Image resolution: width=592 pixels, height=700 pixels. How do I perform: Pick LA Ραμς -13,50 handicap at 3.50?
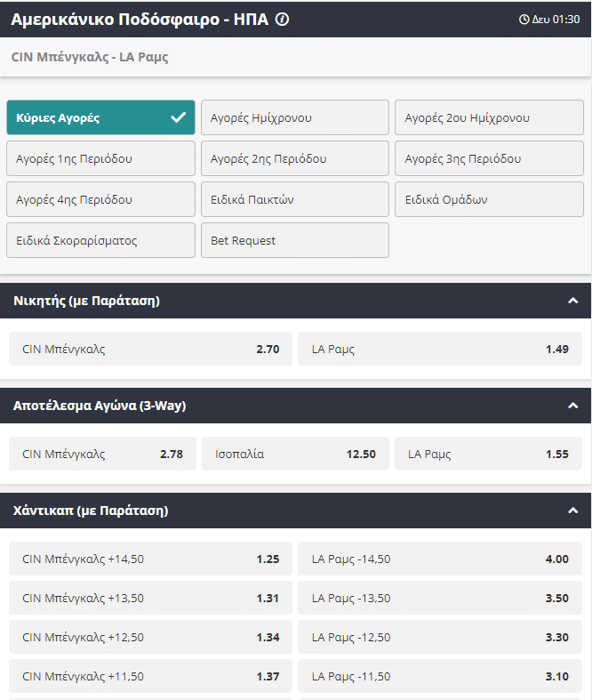[x=440, y=598]
